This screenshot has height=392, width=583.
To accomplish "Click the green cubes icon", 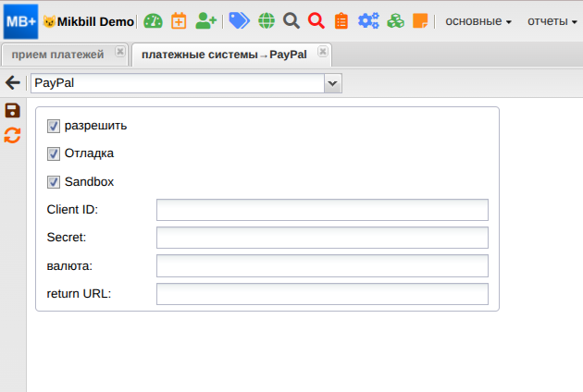I will (x=396, y=21).
